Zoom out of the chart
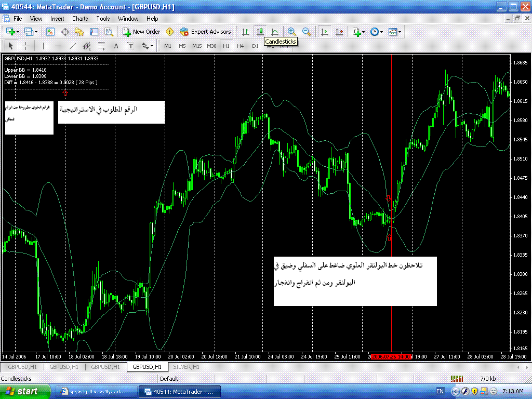Image resolution: width=532 pixels, height=399 pixels. point(307,32)
